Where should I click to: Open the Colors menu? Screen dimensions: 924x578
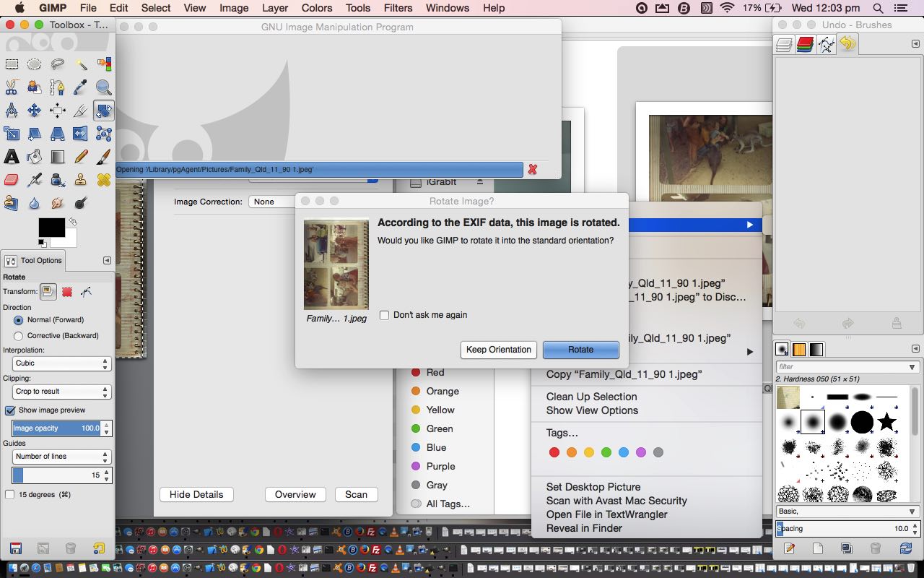317,8
